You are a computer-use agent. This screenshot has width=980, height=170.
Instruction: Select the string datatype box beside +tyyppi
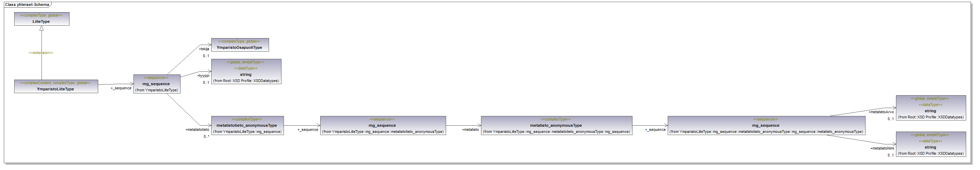click(x=246, y=72)
